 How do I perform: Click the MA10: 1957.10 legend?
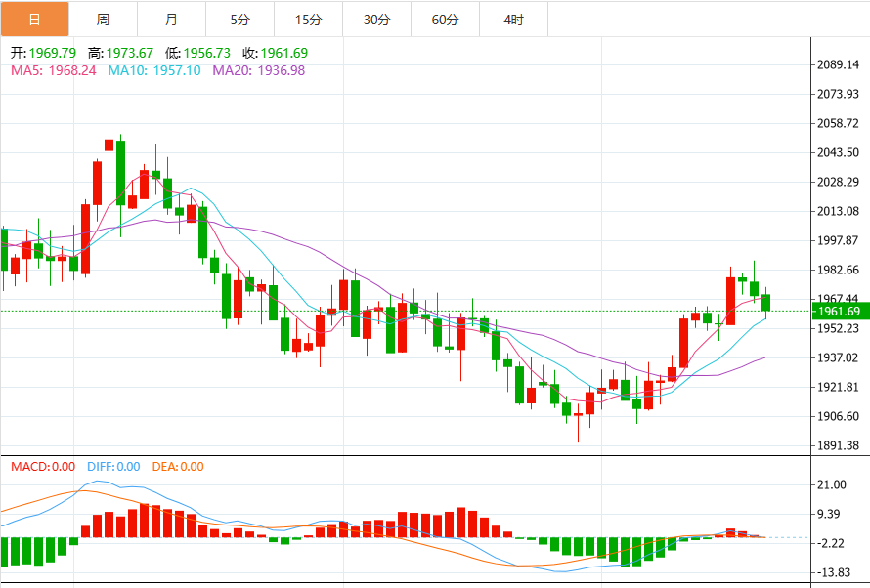pyautogui.click(x=154, y=71)
